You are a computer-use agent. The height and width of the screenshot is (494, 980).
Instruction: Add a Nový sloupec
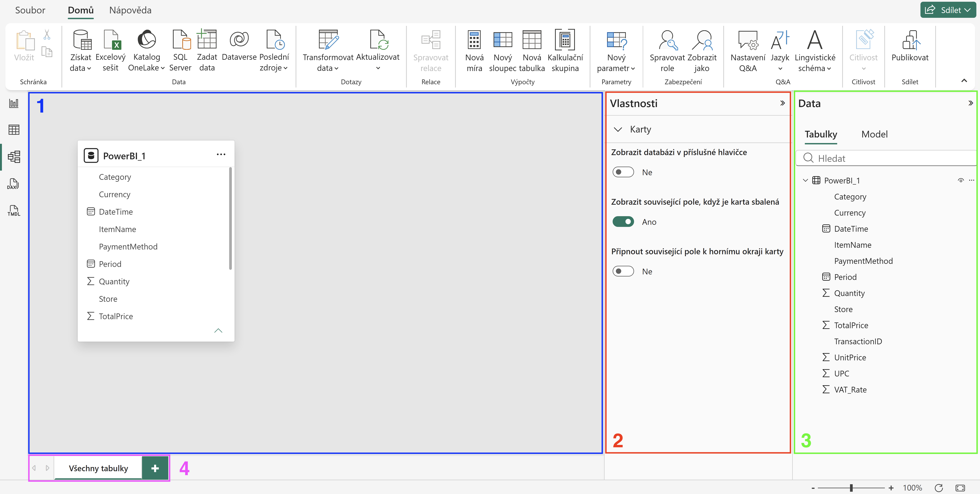pos(503,51)
